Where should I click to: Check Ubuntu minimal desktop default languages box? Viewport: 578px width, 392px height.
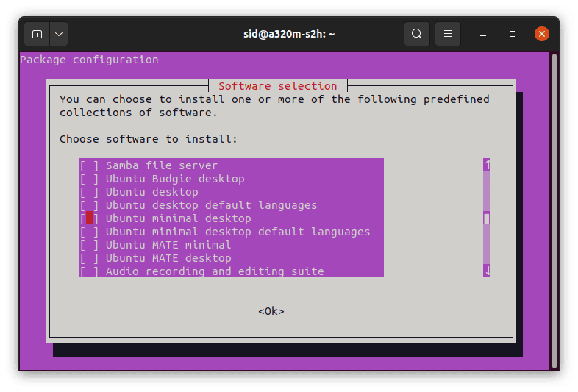pyautogui.click(x=89, y=232)
